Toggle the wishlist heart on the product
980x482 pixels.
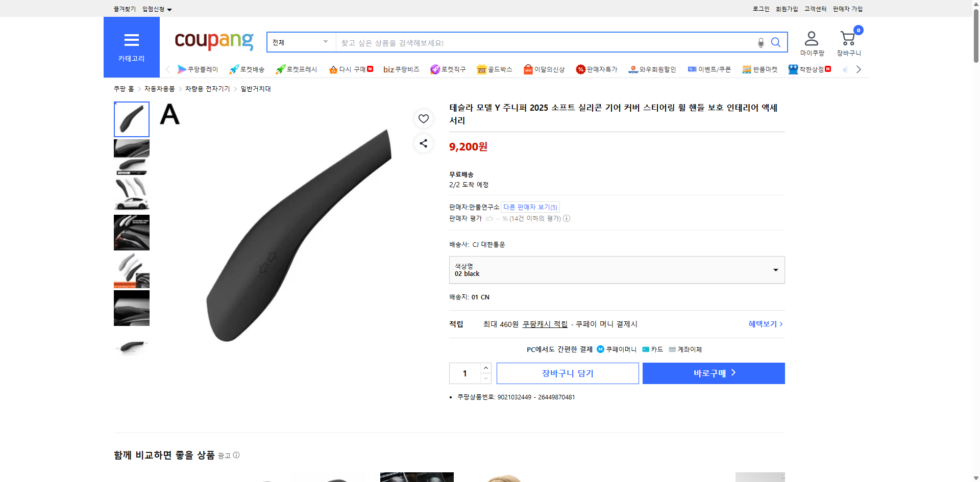coord(423,118)
